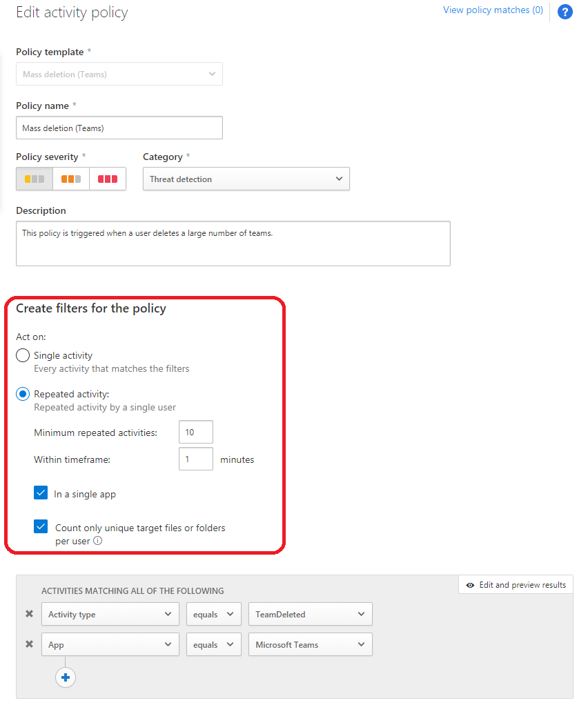Select high severity red icon
588x705 pixels.
[x=108, y=179]
